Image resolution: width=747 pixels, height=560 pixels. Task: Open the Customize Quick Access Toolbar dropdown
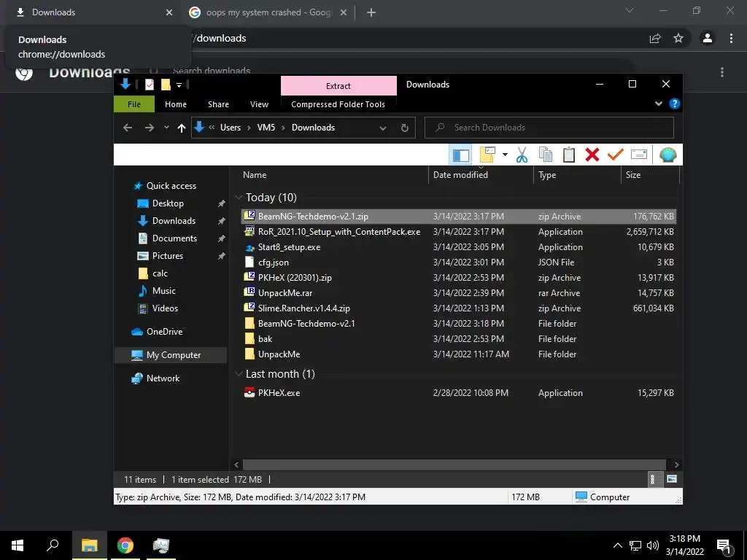point(179,85)
